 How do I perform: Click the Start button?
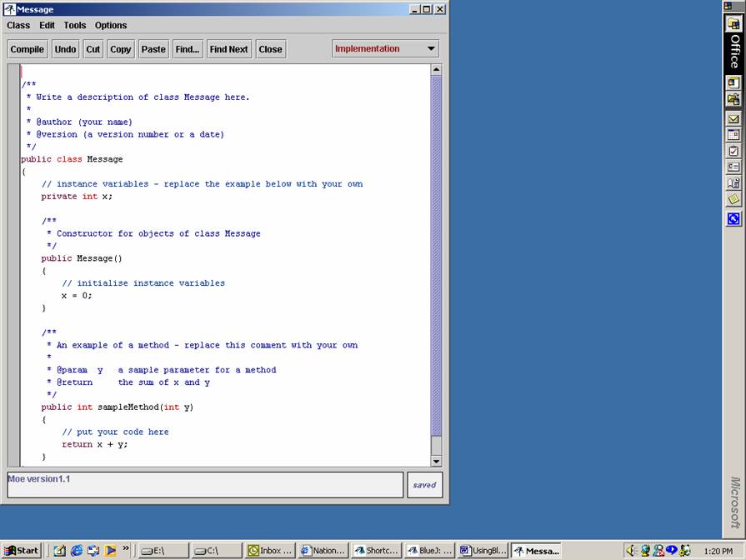pos(22,551)
